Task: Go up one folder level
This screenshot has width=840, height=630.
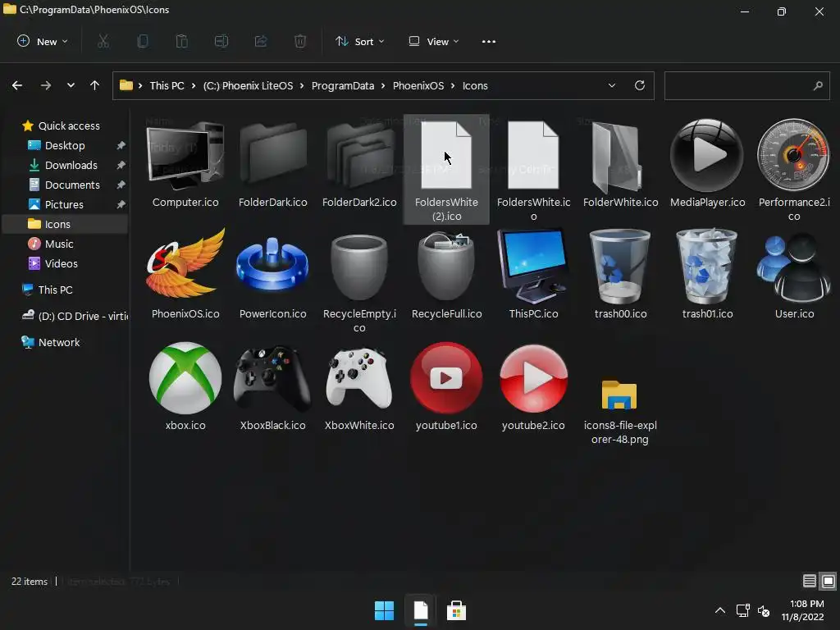Action: [x=95, y=85]
